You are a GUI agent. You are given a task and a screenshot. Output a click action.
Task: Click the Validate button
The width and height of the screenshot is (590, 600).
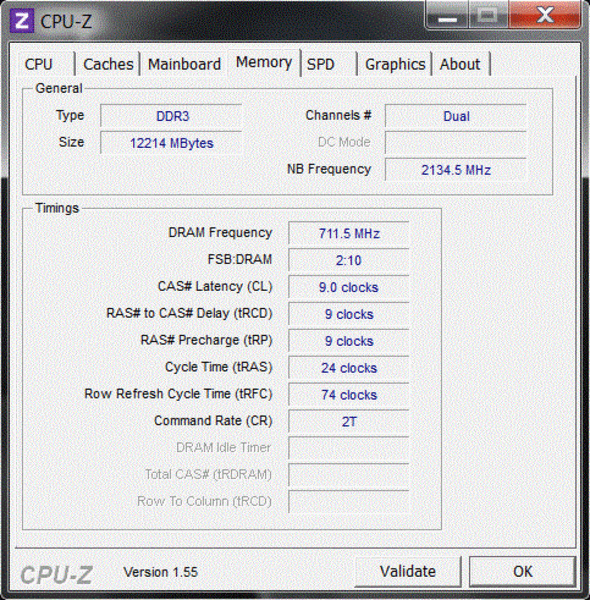pyautogui.click(x=408, y=572)
